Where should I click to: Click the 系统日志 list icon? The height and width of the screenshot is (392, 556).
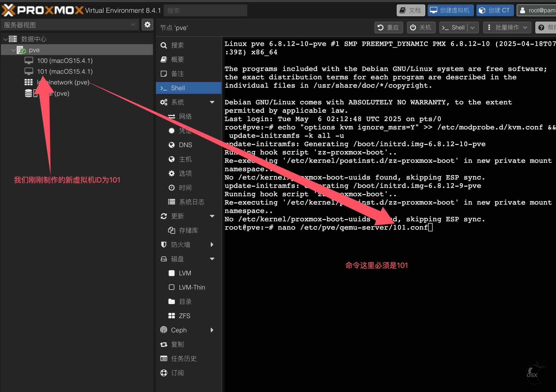[172, 202]
